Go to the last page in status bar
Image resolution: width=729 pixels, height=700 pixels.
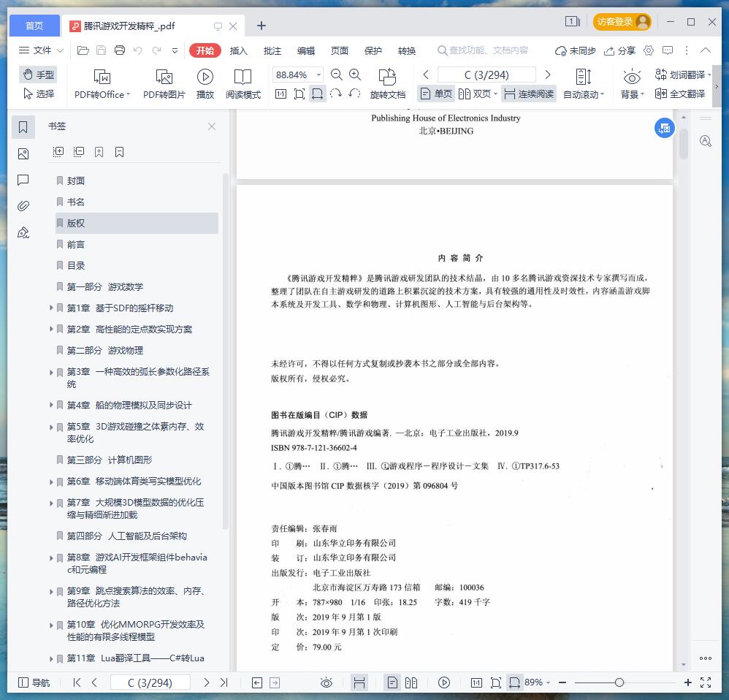(224, 682)
